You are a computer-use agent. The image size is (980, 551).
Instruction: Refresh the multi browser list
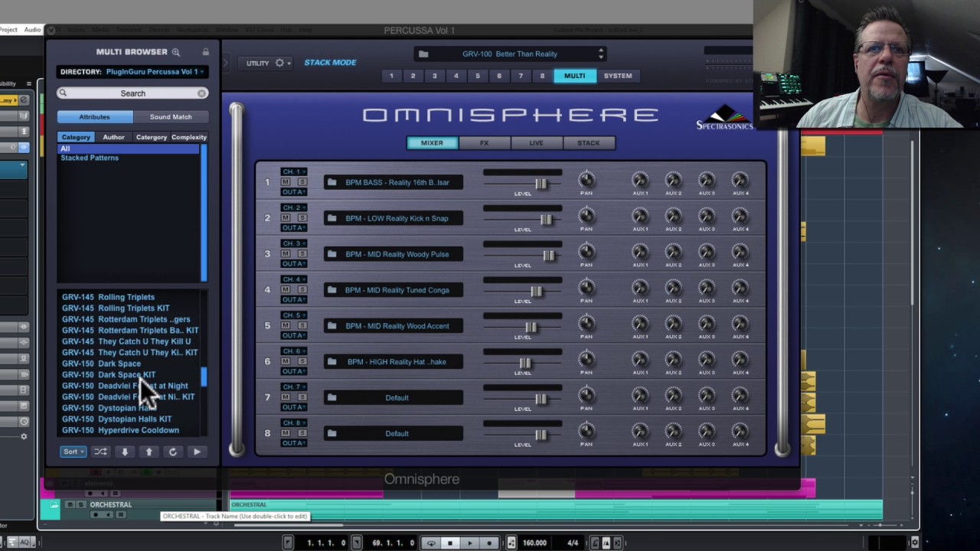click(173, 452)
